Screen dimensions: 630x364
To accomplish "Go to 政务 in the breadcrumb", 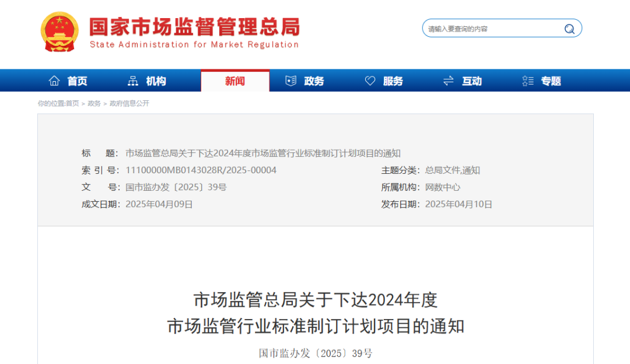I will [x=94, y=104].
